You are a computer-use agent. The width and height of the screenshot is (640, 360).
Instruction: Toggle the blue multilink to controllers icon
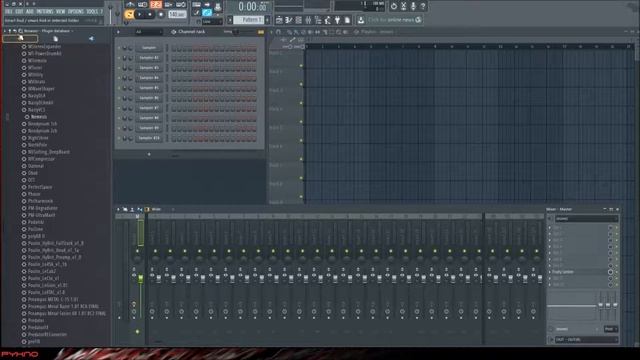(207, 13)
